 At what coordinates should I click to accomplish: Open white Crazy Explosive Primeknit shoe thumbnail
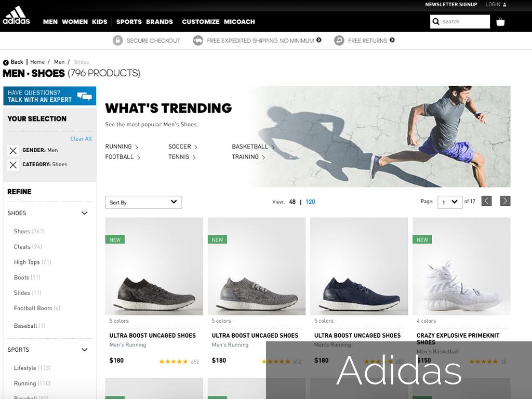[461, 266]
